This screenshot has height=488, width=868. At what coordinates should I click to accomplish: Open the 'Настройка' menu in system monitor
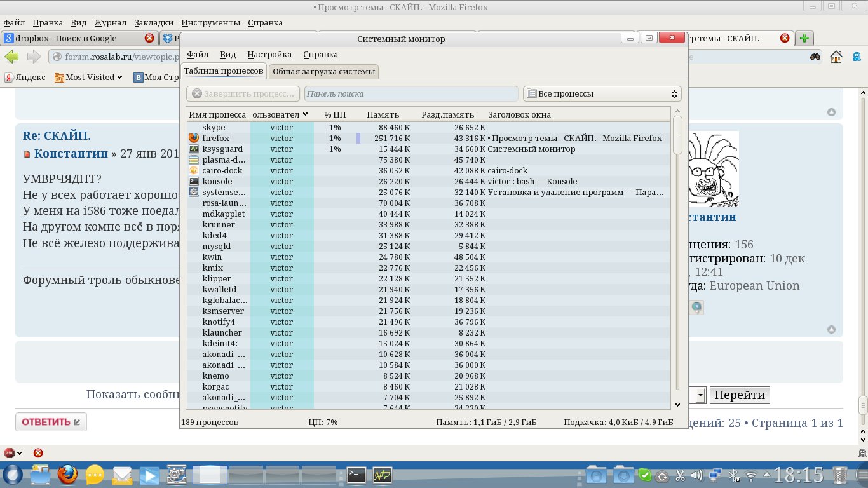(269, 55)
